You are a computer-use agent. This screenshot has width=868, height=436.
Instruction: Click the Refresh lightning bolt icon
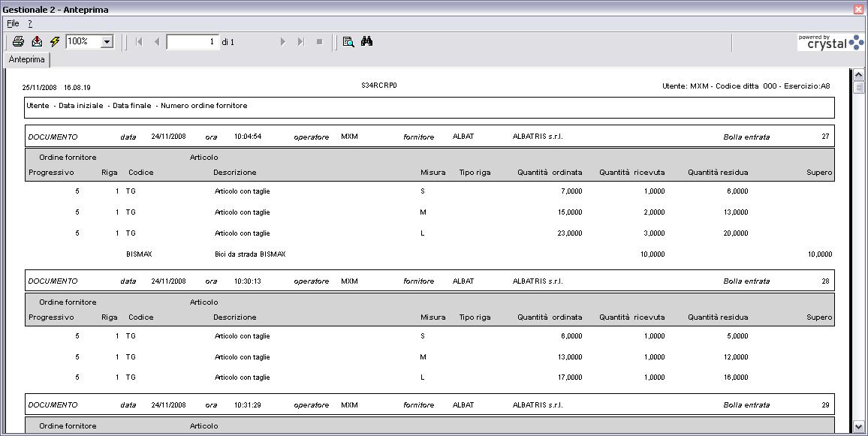coord(55,42)
